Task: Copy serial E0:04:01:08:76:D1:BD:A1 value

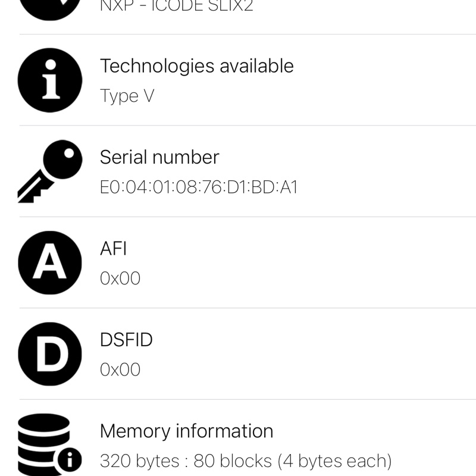Action: coord(198,187)
